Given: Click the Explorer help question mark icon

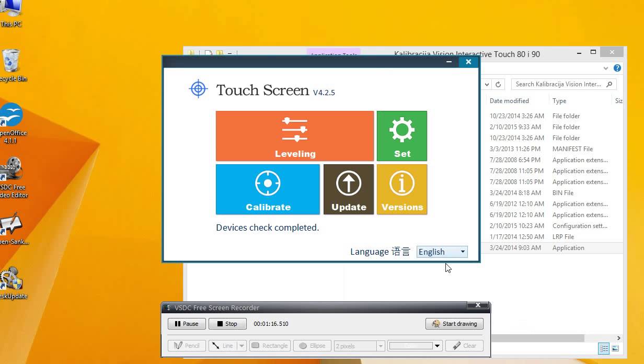Looking at the screenshot, I should point(617,68).
